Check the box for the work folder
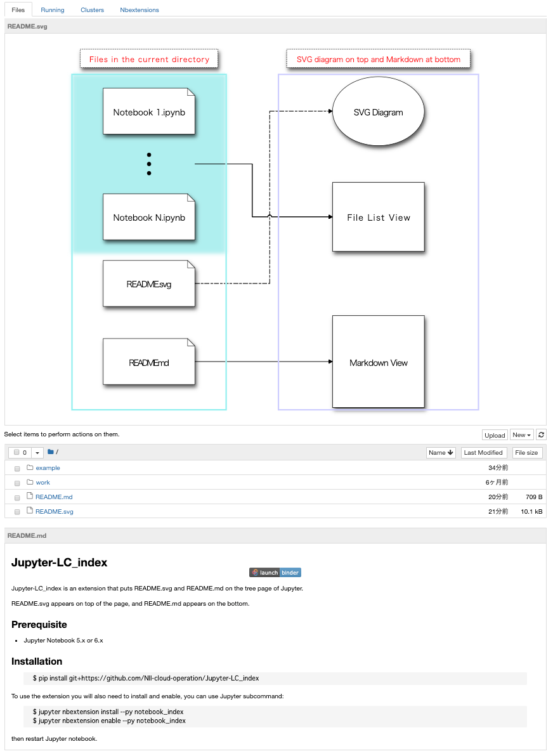Viewport: 553px width, 756px height. (17, 483)
